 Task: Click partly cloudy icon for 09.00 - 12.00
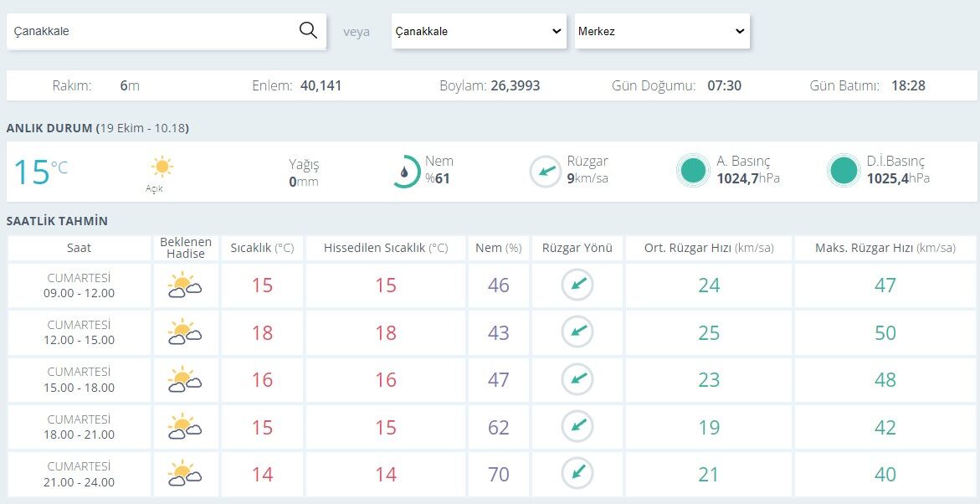[184, 285]
